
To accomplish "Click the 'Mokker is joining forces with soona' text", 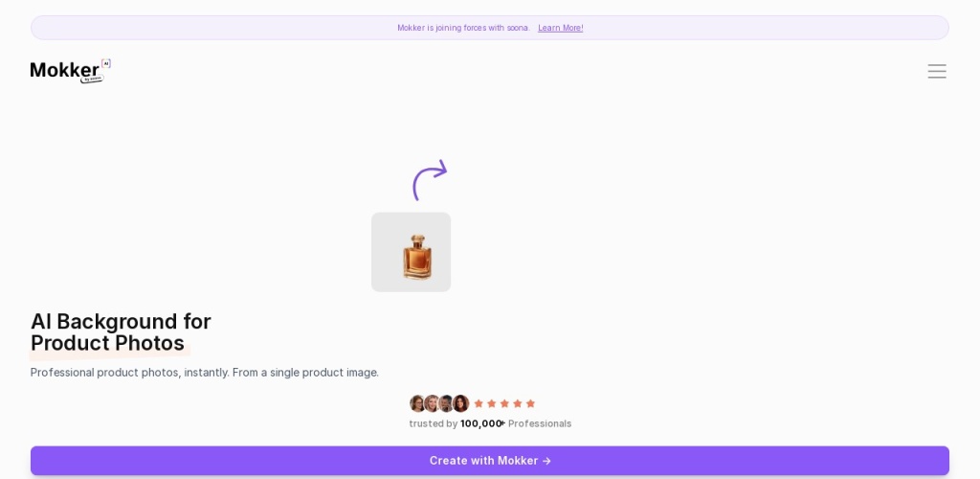I will 463,28.
